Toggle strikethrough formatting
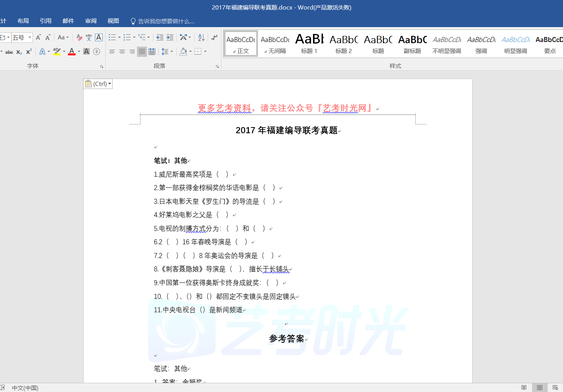Image resolution: width=563 pixels, height=392 pixels. (9, 52)
